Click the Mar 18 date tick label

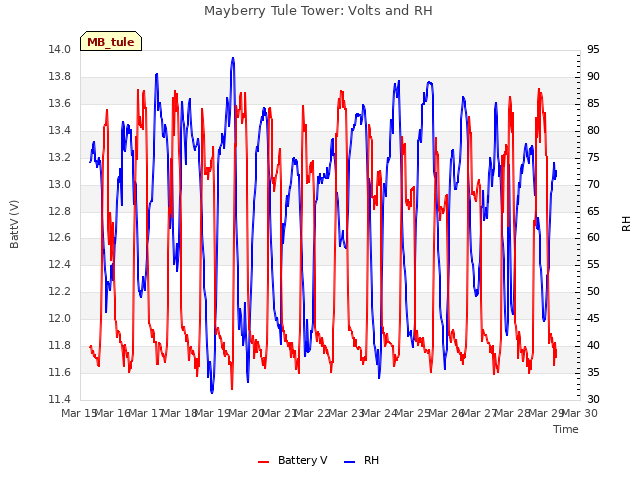click(180, 413)
